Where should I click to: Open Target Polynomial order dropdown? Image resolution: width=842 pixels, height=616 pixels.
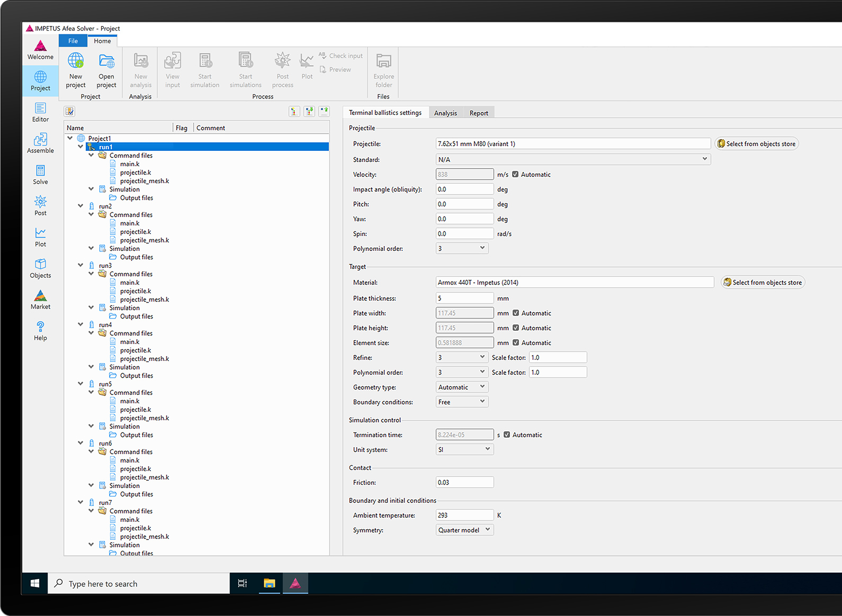462,372
